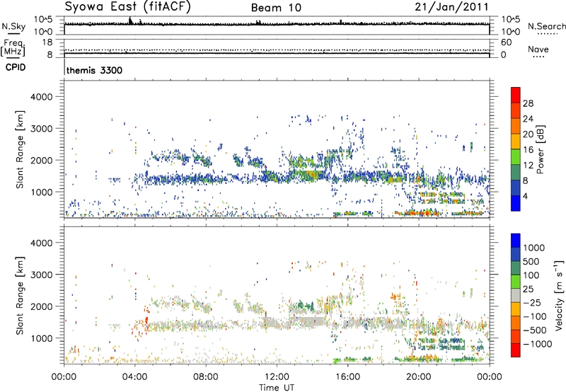Click '2000' on the power panel range axis

tap(41, 160)
